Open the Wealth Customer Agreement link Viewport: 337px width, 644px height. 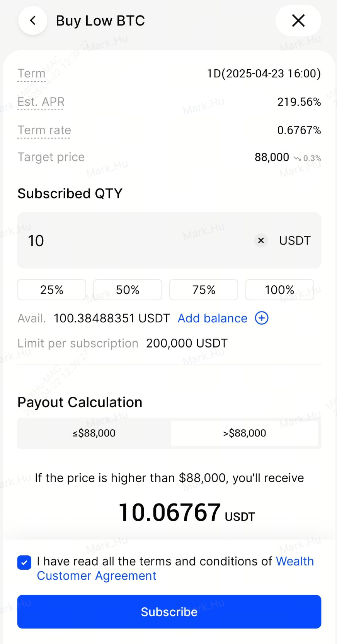click(97, 575)
